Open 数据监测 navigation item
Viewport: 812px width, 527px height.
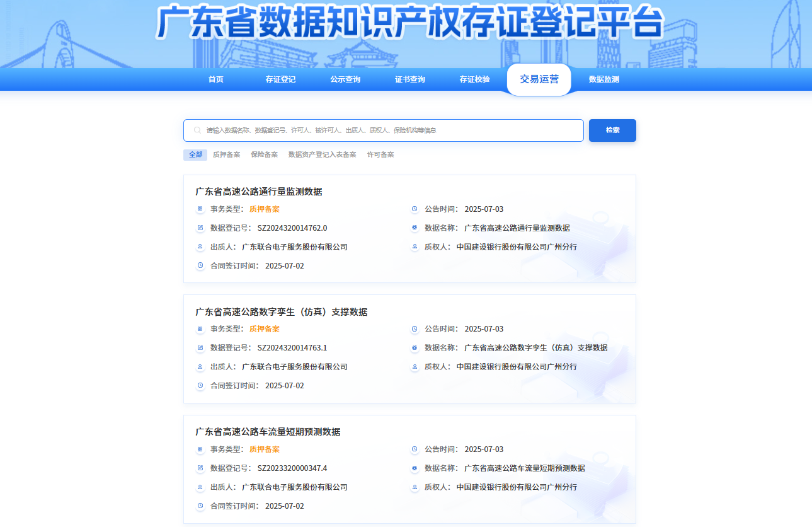click(x=604, y=79)
